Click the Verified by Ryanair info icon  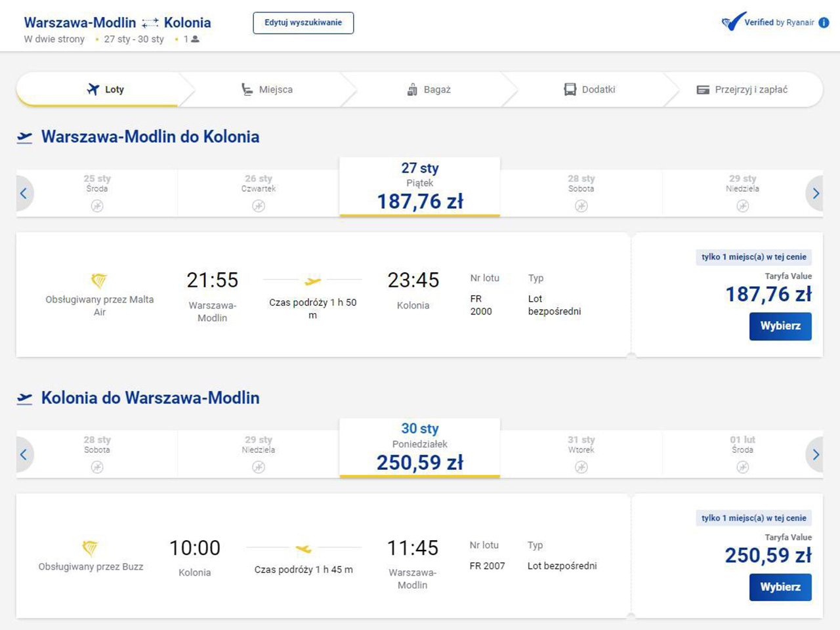click(824, 22)
